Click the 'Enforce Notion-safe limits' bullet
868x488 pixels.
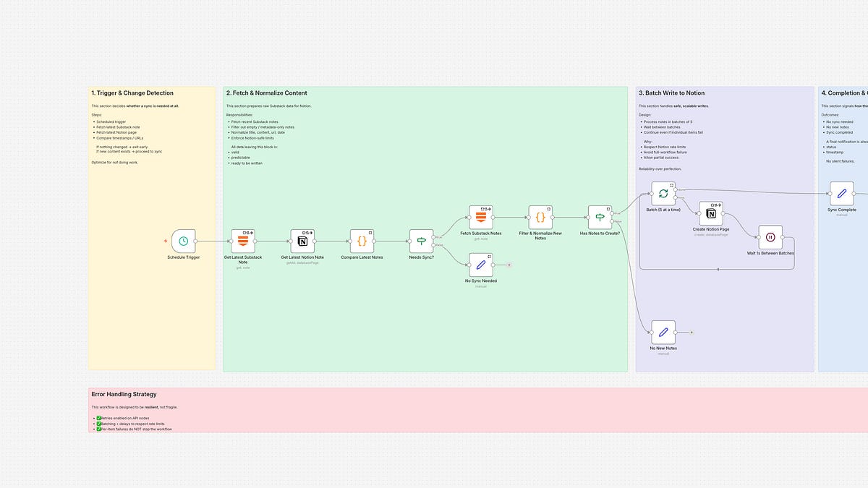click(253, 137)
